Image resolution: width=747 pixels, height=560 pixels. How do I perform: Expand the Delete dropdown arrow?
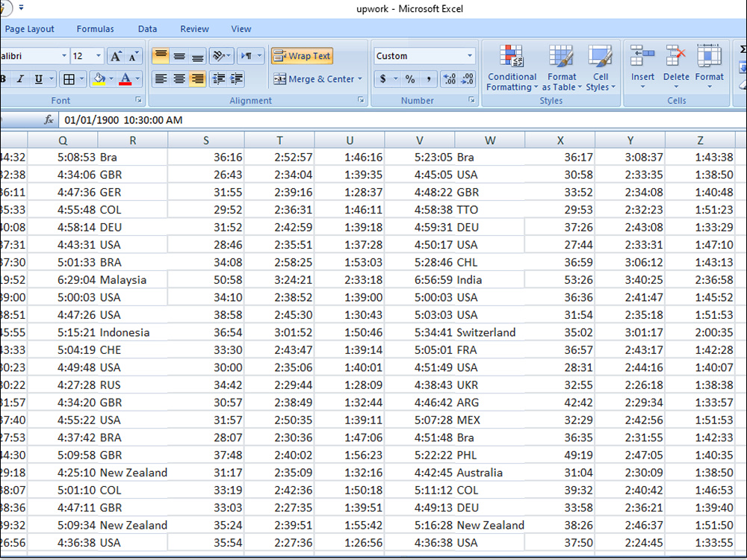[x=676, y=87]
